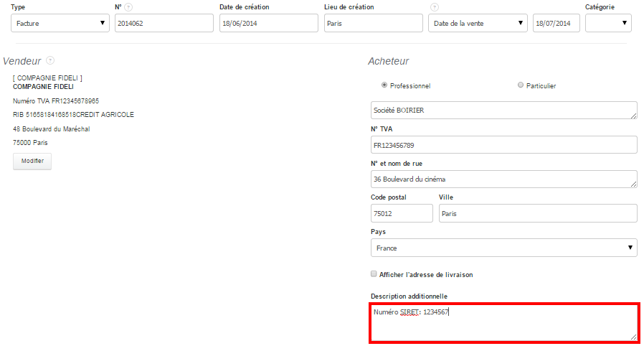Viewport: 644px width, 346px height.
Task: Focus the buyer name field Société BOIRIER
Action: pyautogui.click(x=504, y=110)
